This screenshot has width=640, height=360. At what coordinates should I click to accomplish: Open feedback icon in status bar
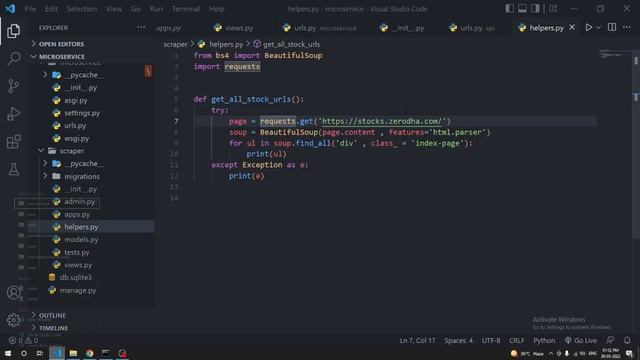pyautogui.click(x=610, y=340)
